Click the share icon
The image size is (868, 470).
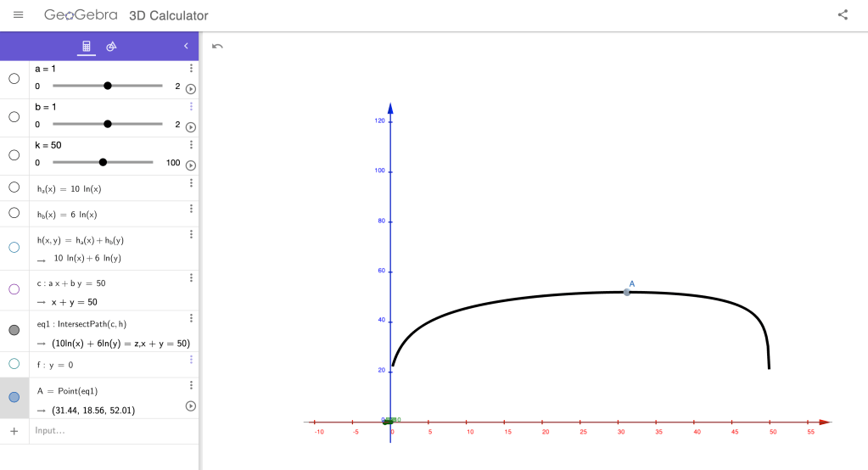point(843,15)
